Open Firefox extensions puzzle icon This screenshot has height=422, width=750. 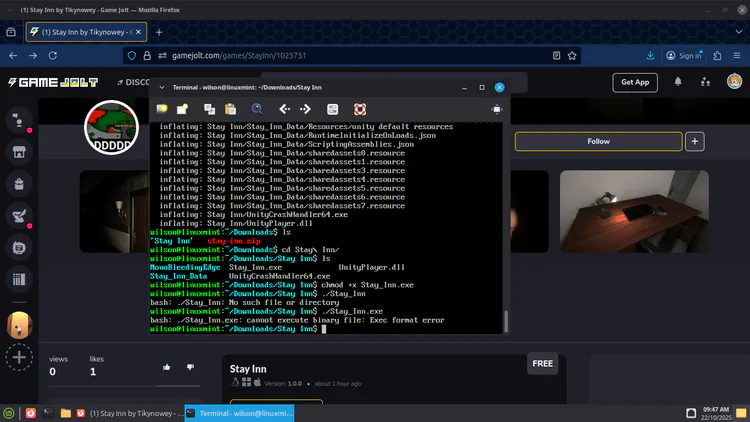(717, 56)
